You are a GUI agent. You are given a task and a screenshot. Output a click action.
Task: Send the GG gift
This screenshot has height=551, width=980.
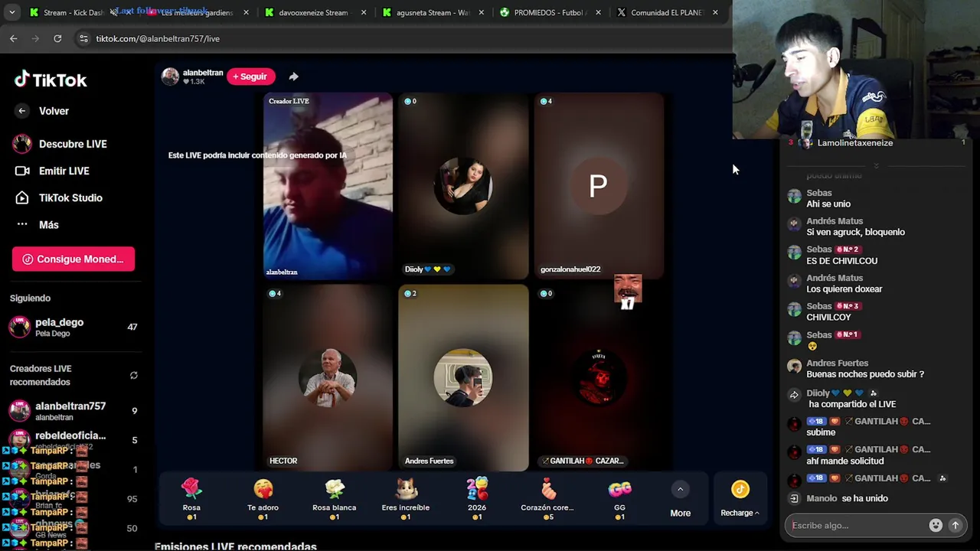click(619, 499)
